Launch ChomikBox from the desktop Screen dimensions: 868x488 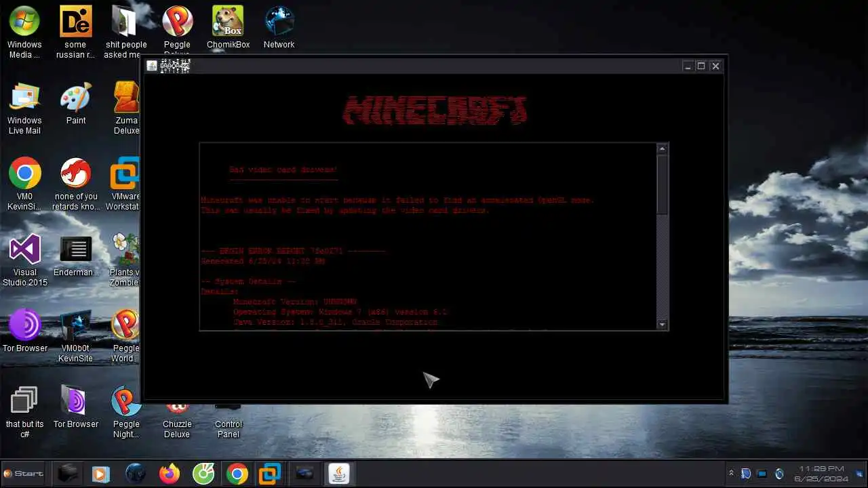[x=228, y=27]
